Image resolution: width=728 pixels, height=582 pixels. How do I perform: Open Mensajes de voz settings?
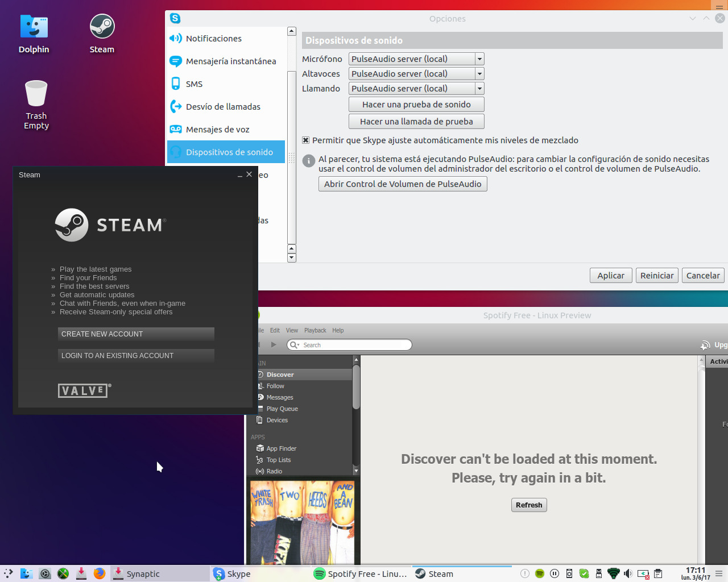click(x=226, y=130)
